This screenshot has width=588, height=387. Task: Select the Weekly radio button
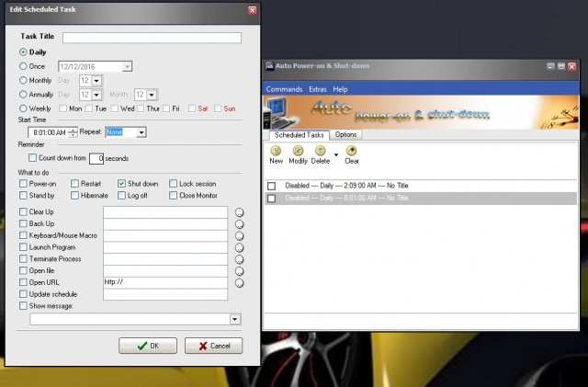pyautogui.click(x=24, y=108)
